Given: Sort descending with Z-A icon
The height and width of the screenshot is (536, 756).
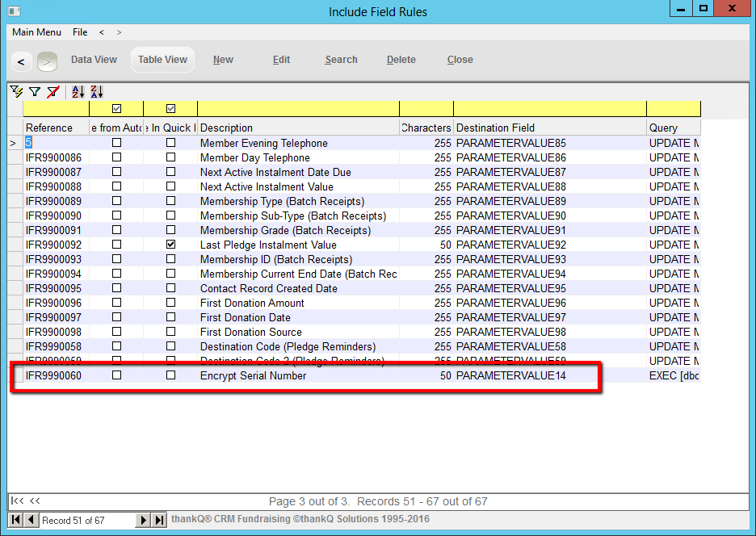Looking at the screenshot, I should 96,92.
